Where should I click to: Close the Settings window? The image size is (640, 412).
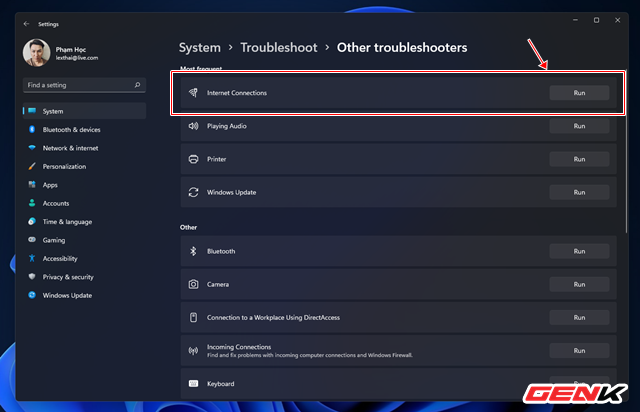point(618,20)
